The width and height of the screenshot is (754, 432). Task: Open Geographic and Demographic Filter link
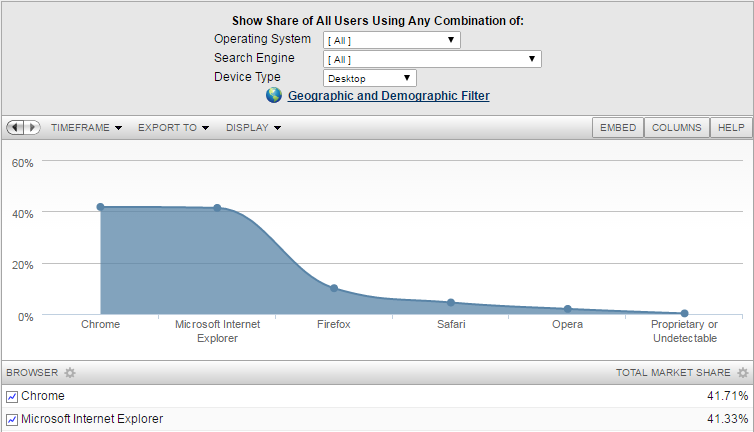pos(388,96)
